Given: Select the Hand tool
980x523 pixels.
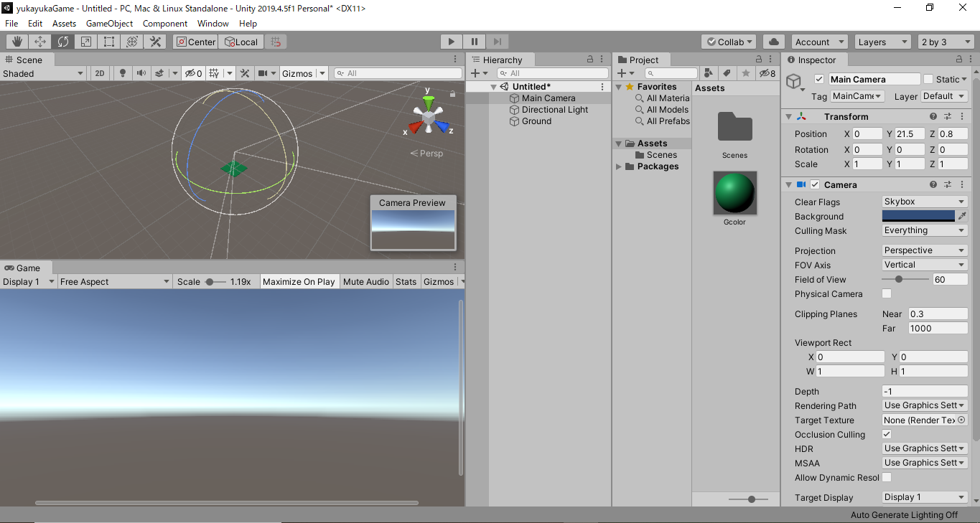Looking at the screenshot, I should (x=17, y=42).
